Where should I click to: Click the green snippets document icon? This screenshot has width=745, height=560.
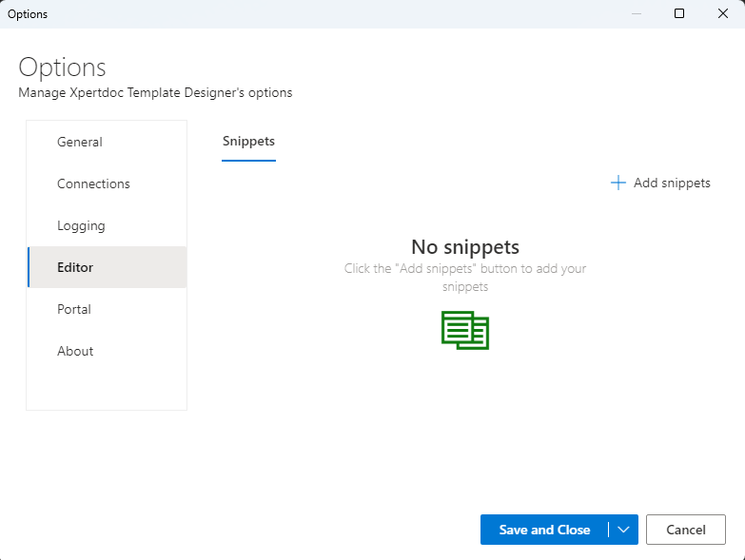click(465, 330)
